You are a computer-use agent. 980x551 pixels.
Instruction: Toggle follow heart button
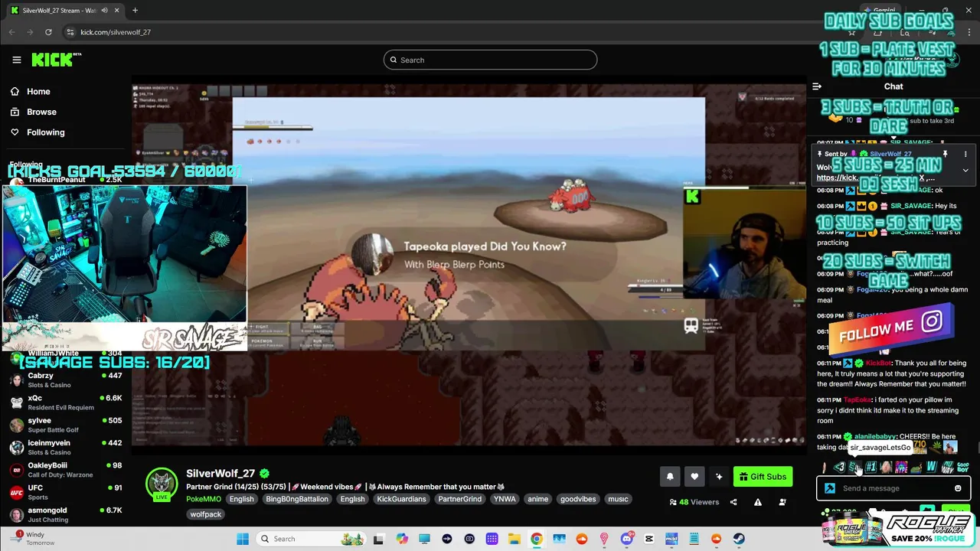(694, 476)
